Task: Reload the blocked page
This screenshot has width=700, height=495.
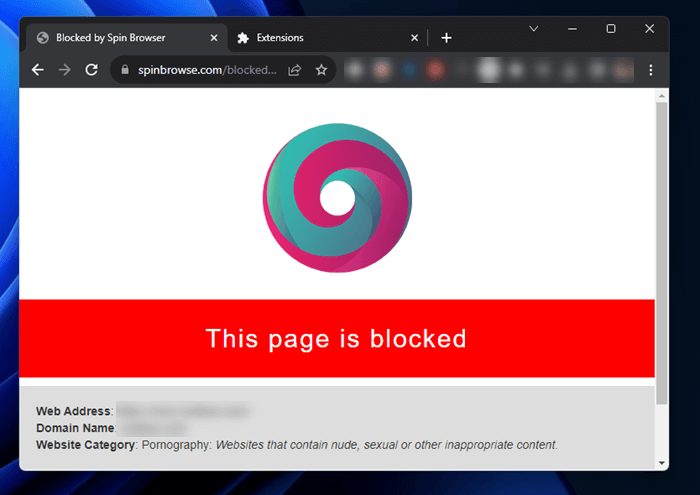Action: point(92,70)
